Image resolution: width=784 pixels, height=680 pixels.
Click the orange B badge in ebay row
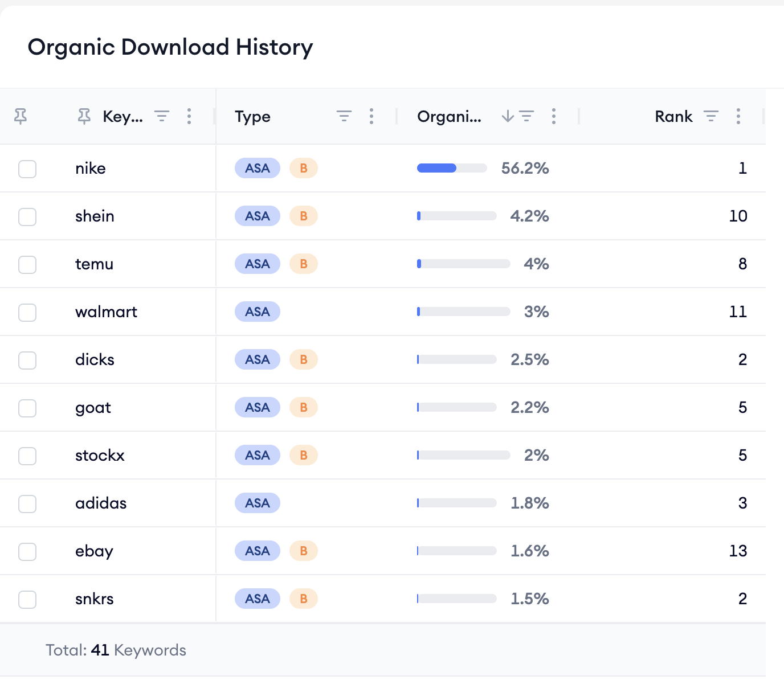tap(304, 551)
